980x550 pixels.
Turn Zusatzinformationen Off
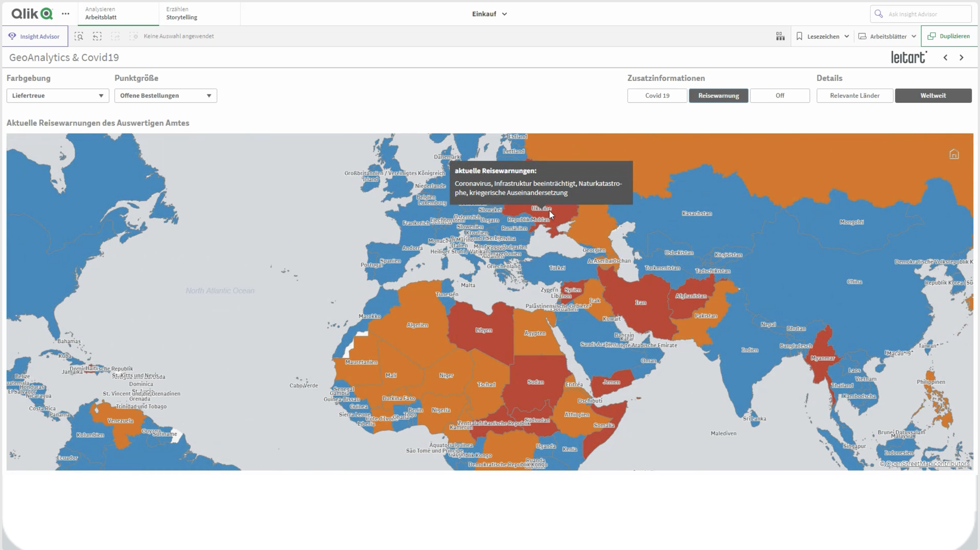780,96
